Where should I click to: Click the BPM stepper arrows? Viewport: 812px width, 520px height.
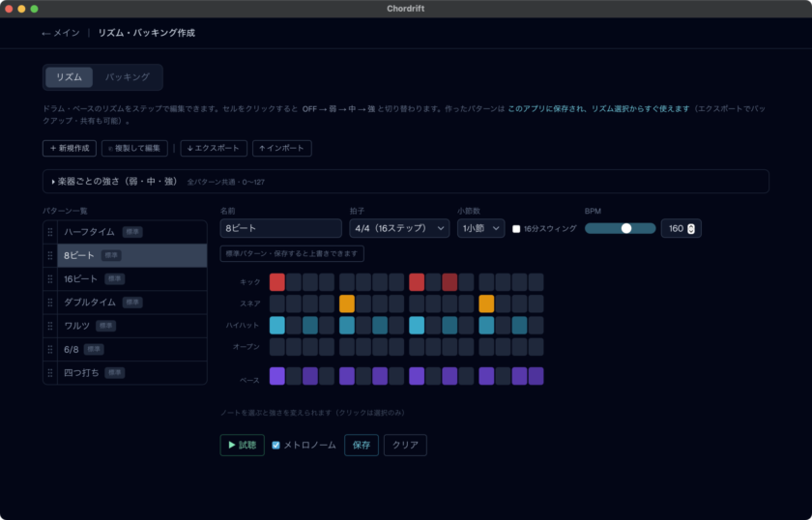[x=691, y=229]
